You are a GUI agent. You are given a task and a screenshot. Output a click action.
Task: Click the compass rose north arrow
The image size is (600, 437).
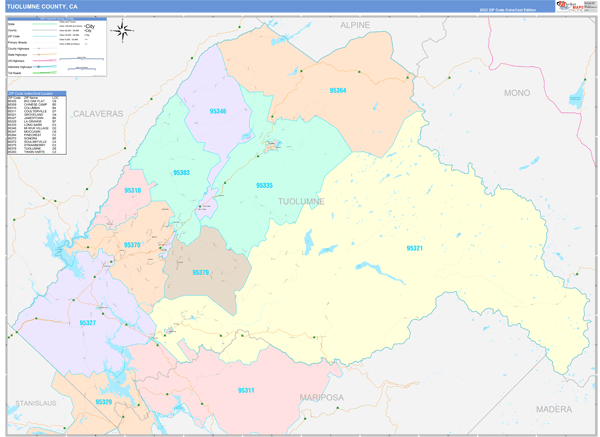pyautogui.click(x=122, y=30)
